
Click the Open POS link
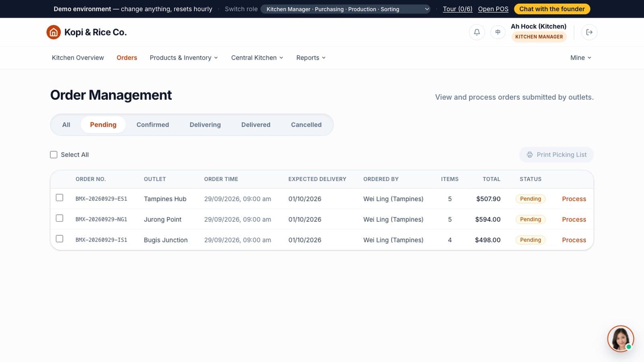493,9
